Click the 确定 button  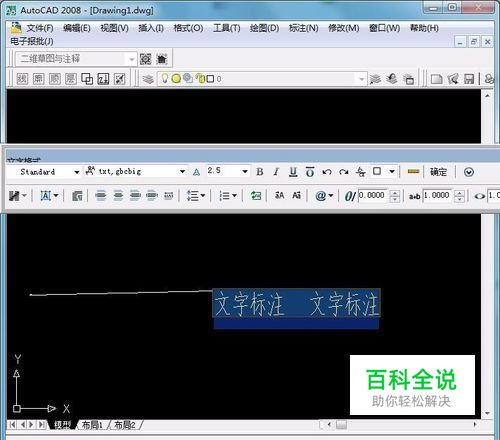coord(438,172)
